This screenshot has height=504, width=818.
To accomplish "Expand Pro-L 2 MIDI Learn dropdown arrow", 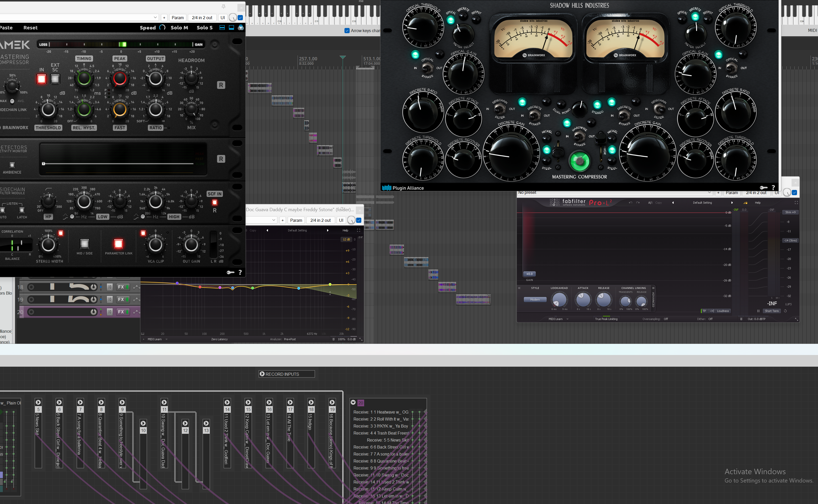I will 568,319.
